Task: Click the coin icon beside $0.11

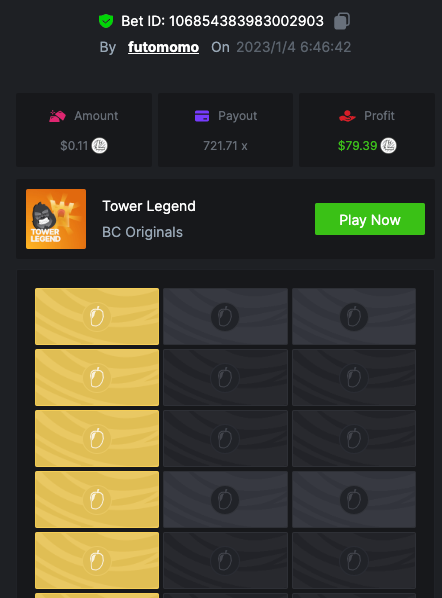Action: (x=100, y=146)
